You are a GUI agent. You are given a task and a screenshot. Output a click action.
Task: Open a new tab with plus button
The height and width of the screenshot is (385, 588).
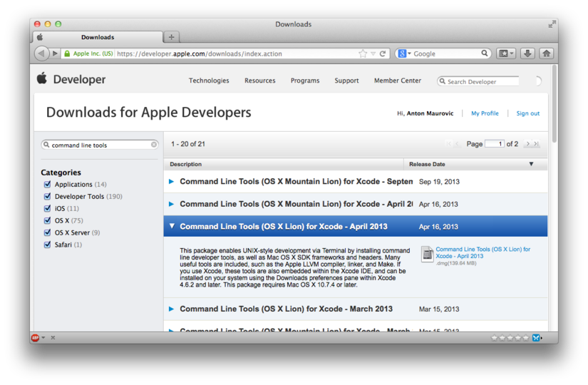tap(171, 37)
